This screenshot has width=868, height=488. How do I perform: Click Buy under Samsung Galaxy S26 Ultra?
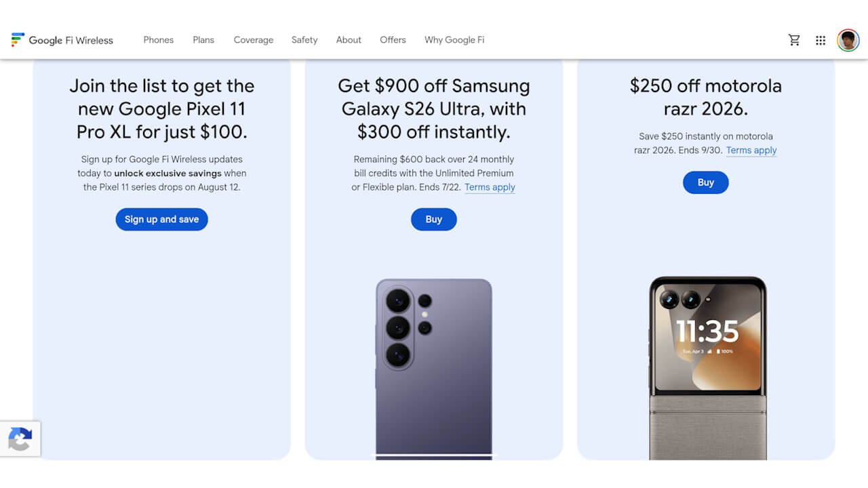(x=434, y=219)
